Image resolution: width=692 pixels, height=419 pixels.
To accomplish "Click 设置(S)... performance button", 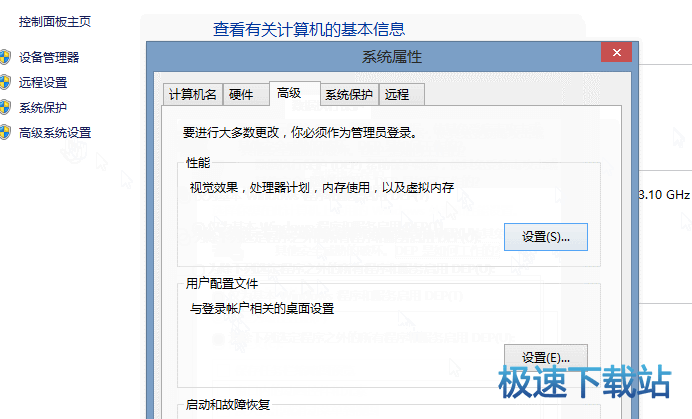I will coord(546,237).
